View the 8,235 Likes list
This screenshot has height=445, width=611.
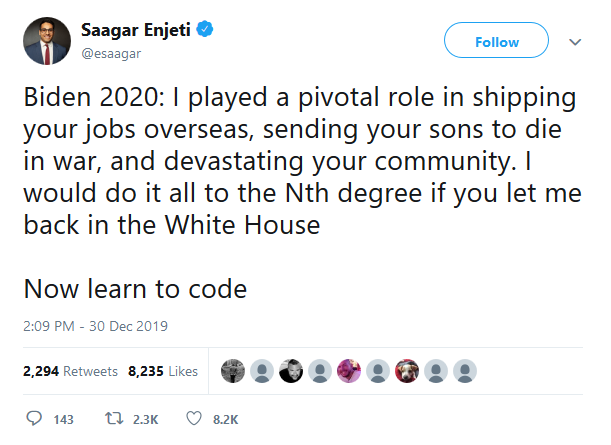[x=163, y=371]
